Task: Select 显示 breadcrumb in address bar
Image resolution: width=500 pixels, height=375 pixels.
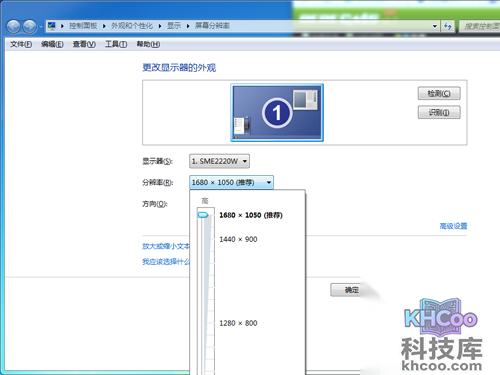Action: coord(174,26)
